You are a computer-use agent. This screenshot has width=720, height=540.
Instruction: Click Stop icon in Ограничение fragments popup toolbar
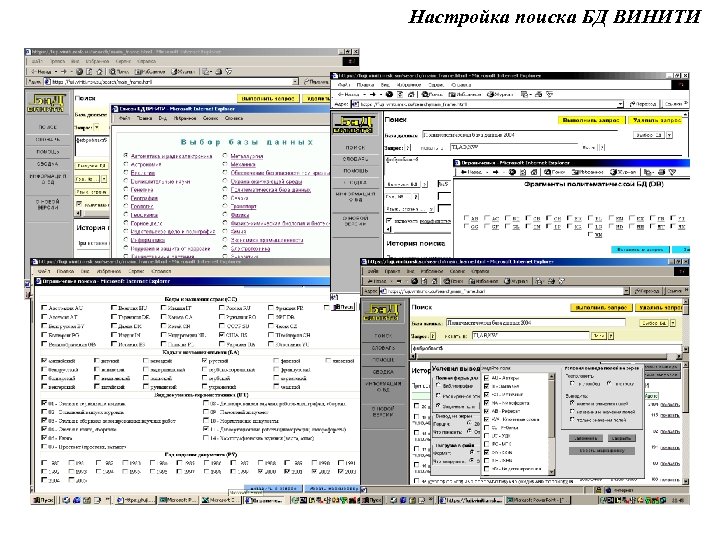(512, 172)
